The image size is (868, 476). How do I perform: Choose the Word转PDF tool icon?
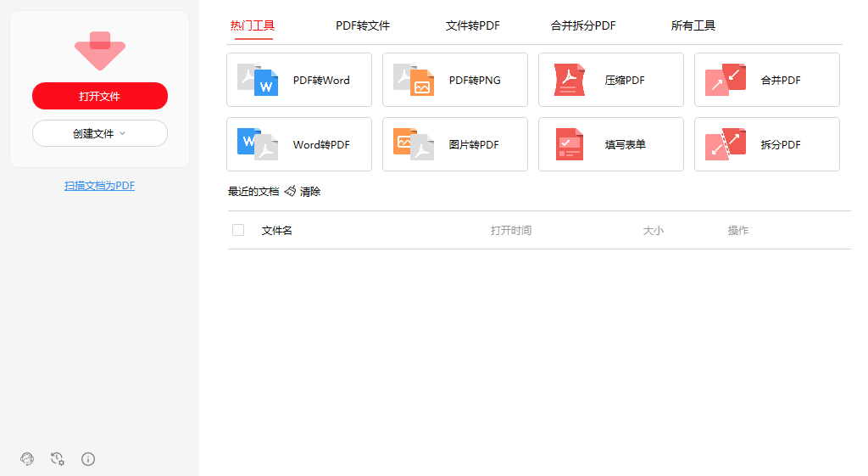258,144
